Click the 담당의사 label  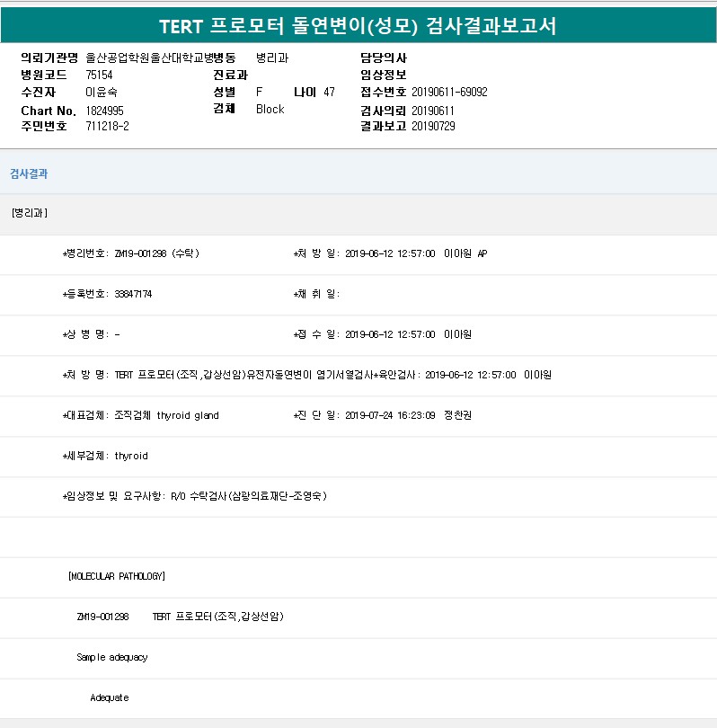(x=384, y=58)
